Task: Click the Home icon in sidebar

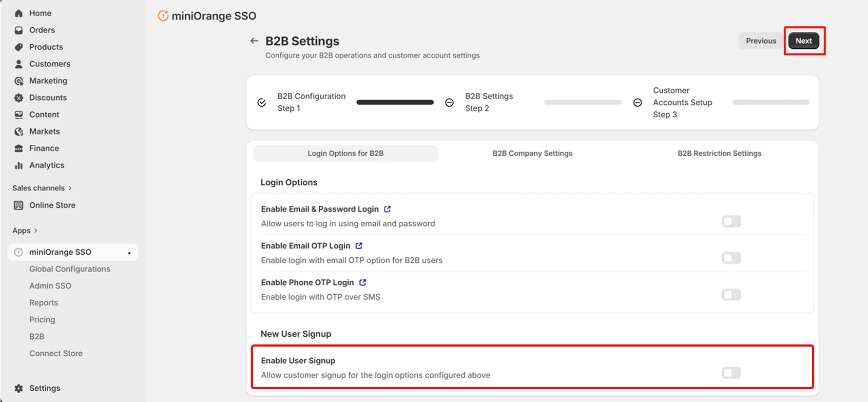Action: (x=19, y=13)
